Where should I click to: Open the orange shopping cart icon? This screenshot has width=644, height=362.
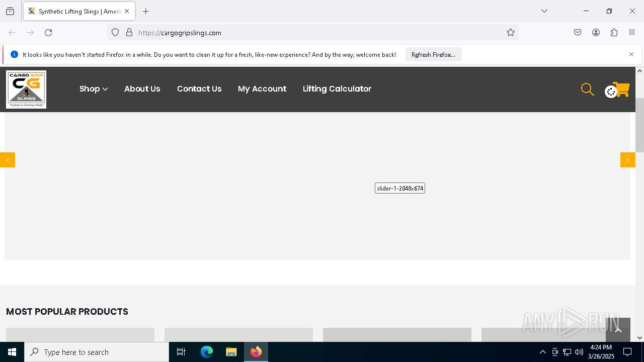tap(621, 89)
